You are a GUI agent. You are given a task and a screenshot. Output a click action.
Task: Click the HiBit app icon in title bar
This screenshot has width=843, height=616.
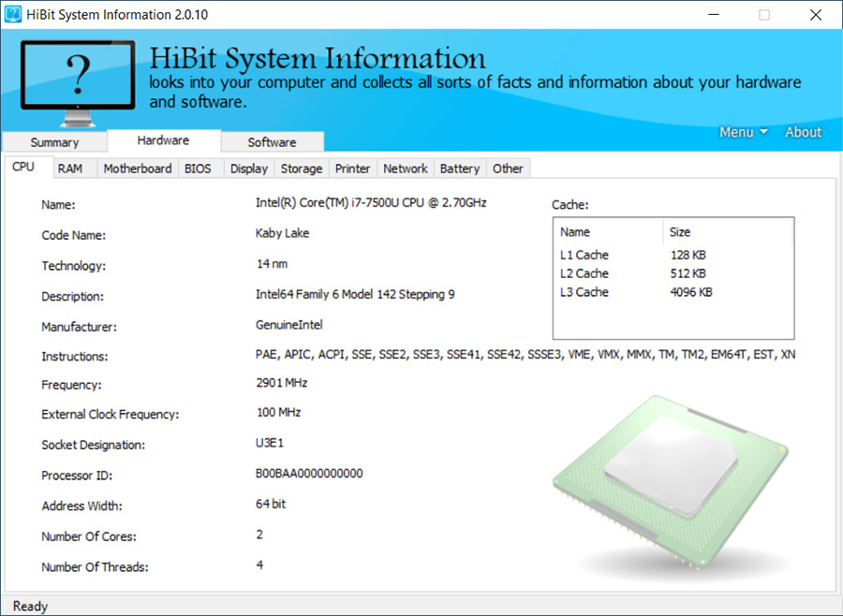pyautogui.click(x=13, y=14)
